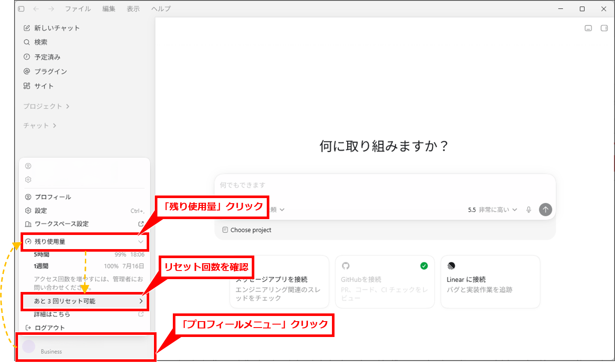615x364 pixels.
Task: Click the green checkmark on GitHub card
Action: pos(424,266)
